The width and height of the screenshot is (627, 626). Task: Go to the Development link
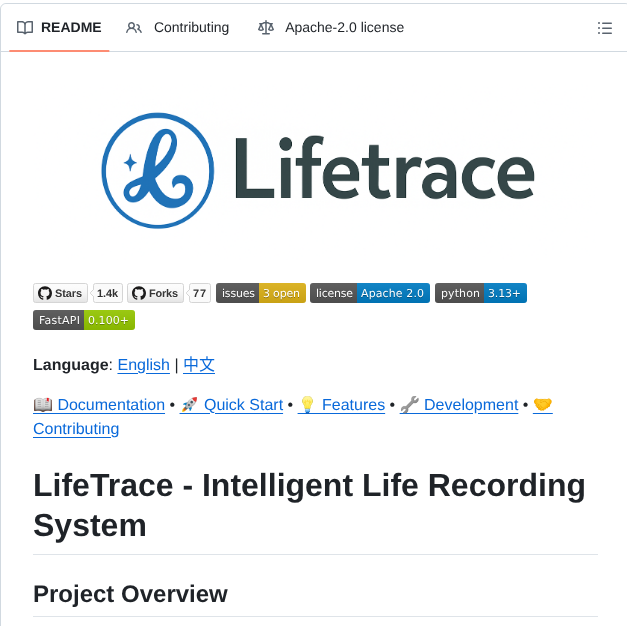[459, 405]
